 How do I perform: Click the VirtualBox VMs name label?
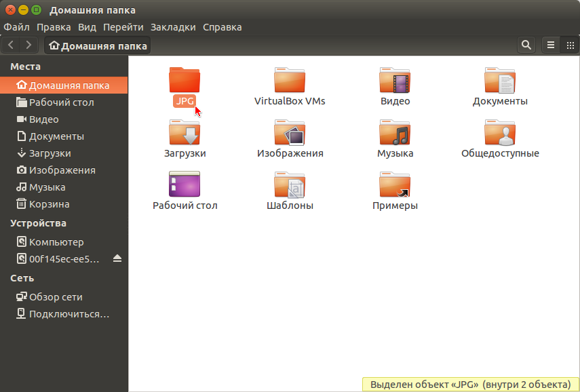pyautogui.click(x=290, y=101)
